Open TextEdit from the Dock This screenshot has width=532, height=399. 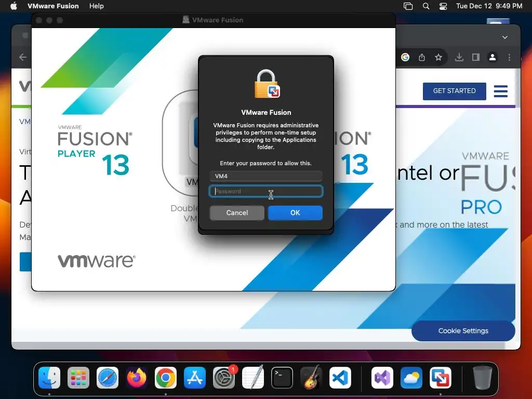(x=253, y=377)
